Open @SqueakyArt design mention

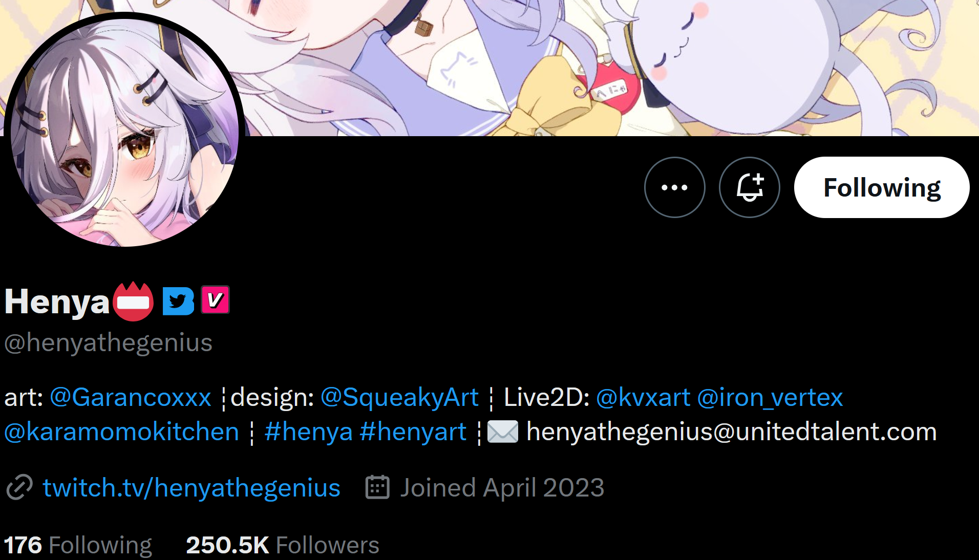coord(399,397)
